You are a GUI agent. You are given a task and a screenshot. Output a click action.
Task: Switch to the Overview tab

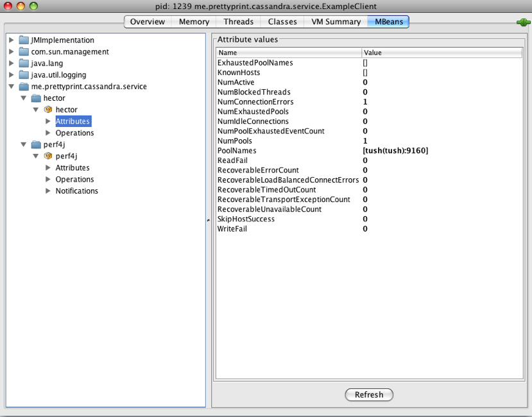coord(148,22)
